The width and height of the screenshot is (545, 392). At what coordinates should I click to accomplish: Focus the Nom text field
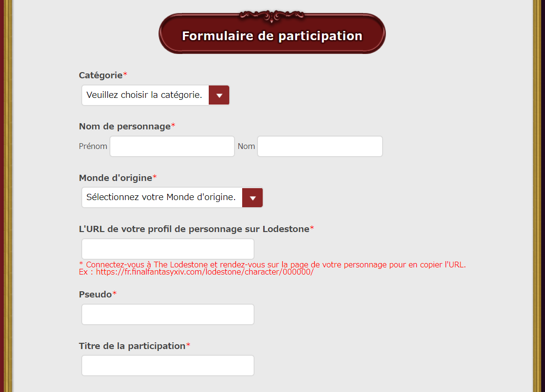click(x=320, y=146)
